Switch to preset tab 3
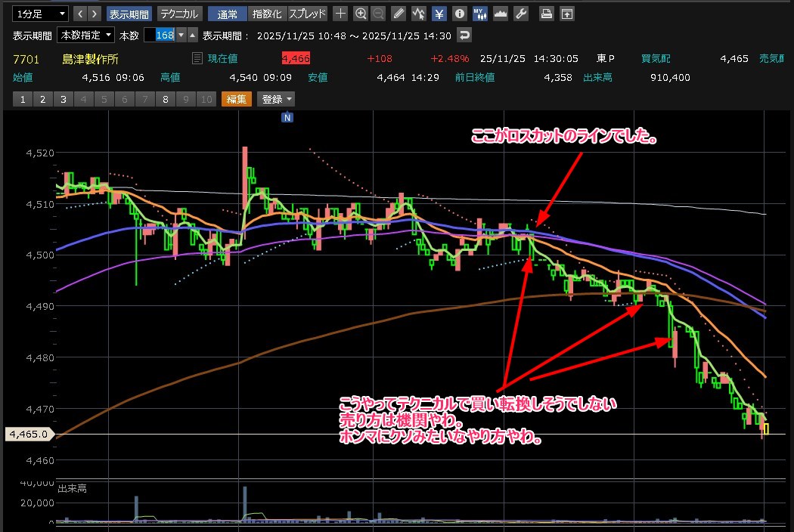The width and height of the screenshot is (794, 532). [x=64, y=99]
